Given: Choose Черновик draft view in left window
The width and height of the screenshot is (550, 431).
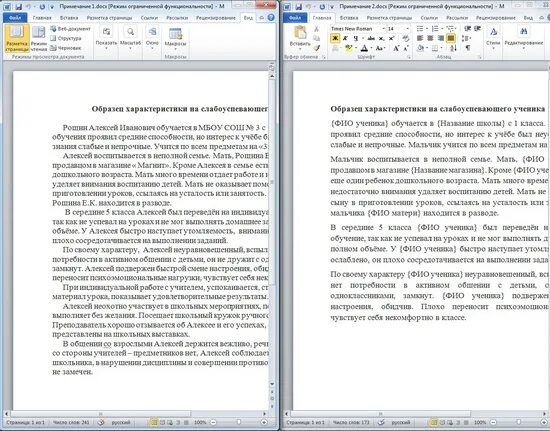Looking at the screenshot, I should 66,48.
